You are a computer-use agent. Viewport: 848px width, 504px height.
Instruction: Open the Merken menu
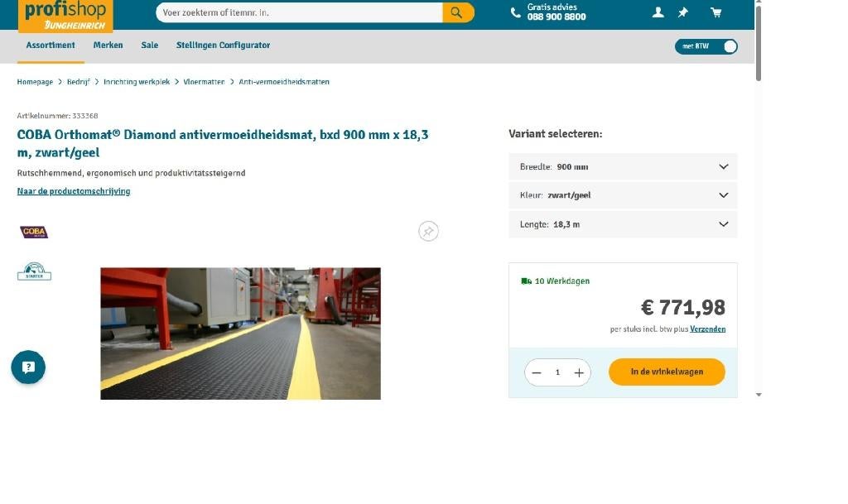(x=108, y=46)
